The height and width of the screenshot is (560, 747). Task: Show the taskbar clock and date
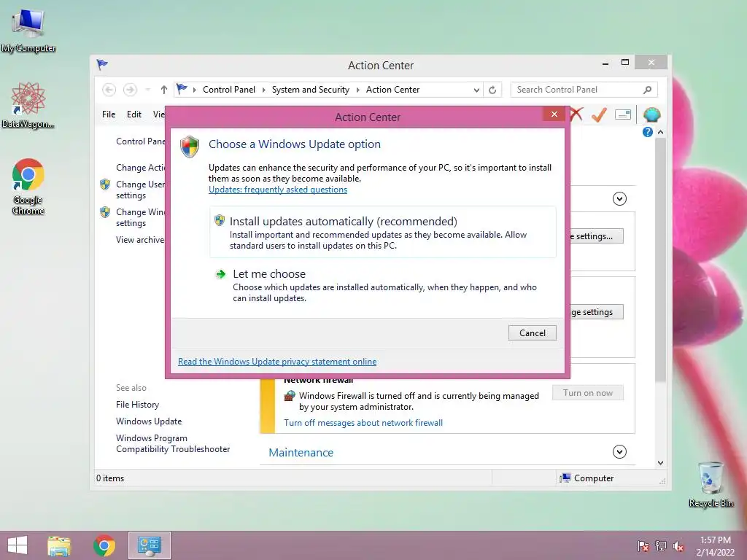pos(715,545)
